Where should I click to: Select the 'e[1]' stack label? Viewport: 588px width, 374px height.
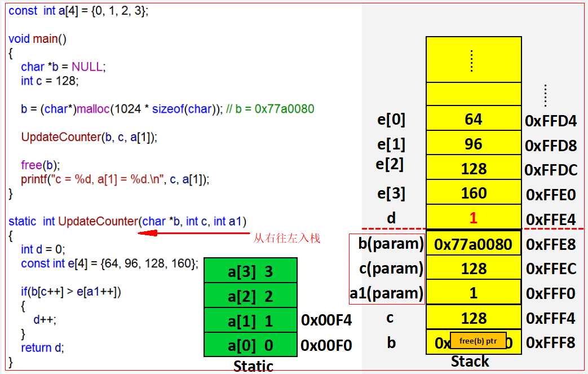(x=391, y=144)
